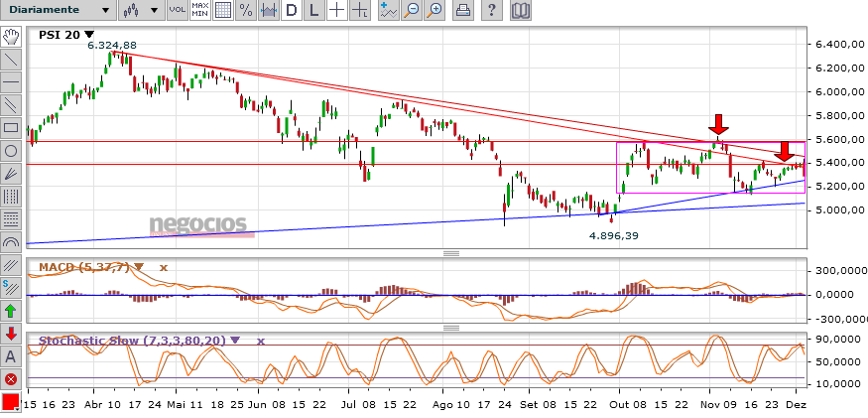Screen dimensions: 868x418
Task: Place a red down arrow marker
Action: point(11,334)
